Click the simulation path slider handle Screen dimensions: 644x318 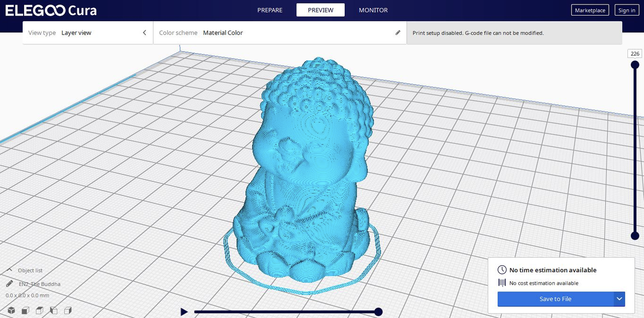pyautogui.click(x=378, y=312)
